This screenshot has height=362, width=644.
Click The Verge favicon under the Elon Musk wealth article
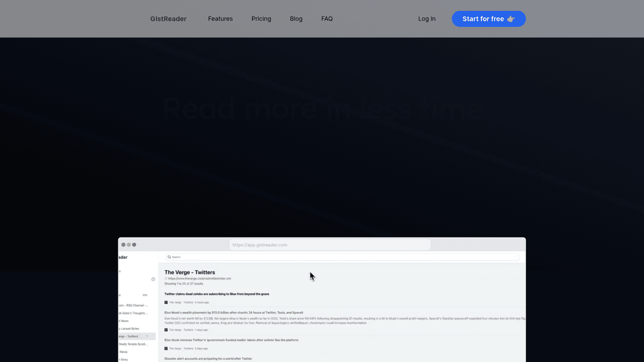click(x=166, y=330)
